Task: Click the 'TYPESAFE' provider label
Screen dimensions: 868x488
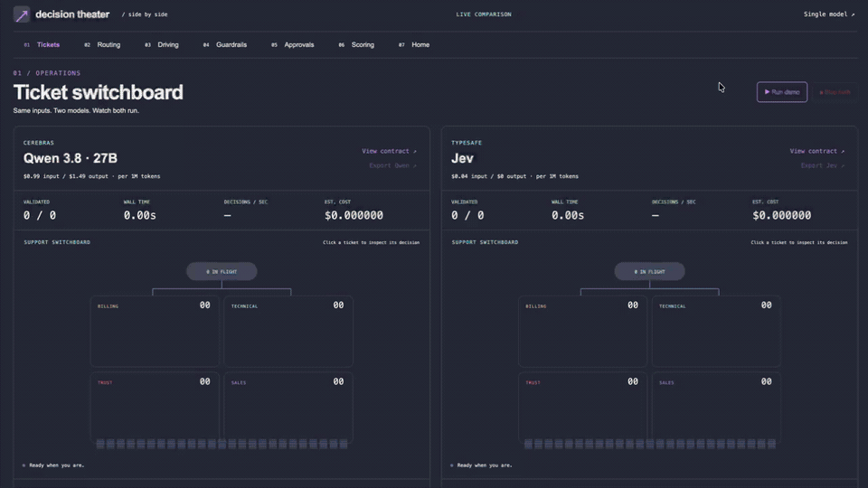Action: [x=467, y=143]
